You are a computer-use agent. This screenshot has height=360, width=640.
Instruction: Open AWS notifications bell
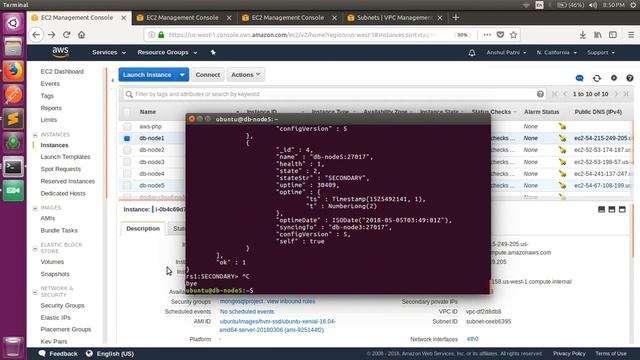(x=472, y=53)
